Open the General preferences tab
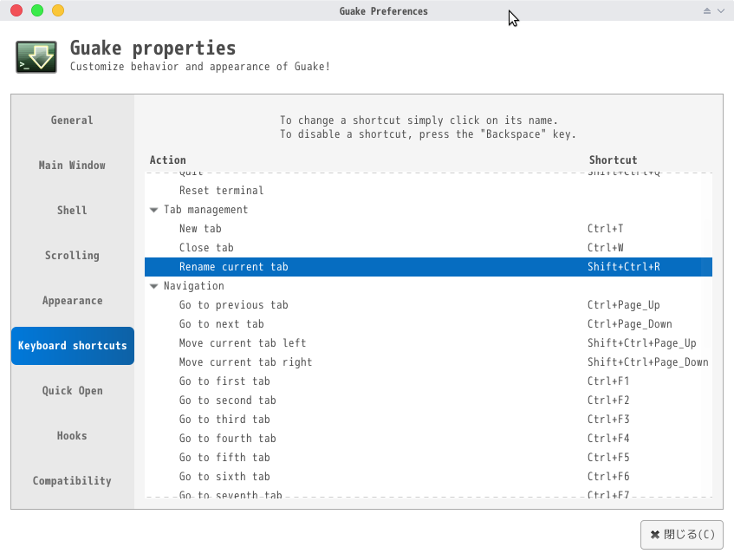The width and height of the screenshot is (734, 560). pyautogui.click(x=72, y=120)
